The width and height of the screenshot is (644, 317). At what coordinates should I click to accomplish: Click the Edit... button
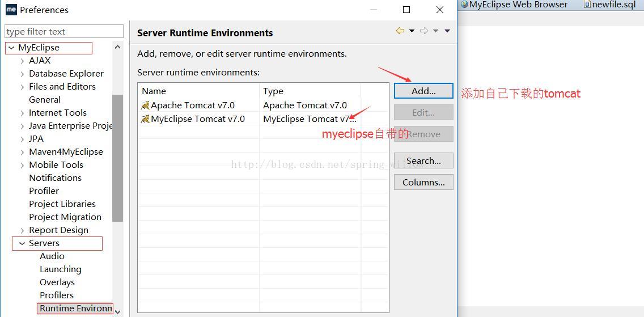(x=423, y=112)
